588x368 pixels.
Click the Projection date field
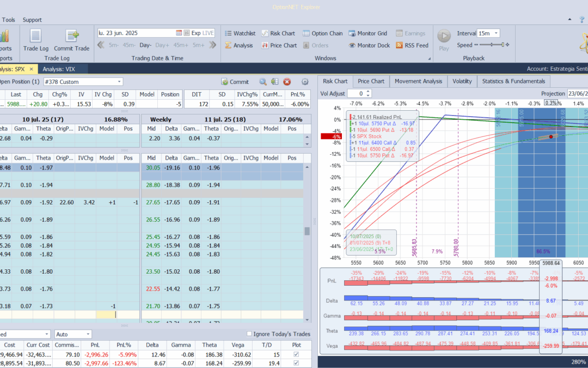[x=578, y=94]
